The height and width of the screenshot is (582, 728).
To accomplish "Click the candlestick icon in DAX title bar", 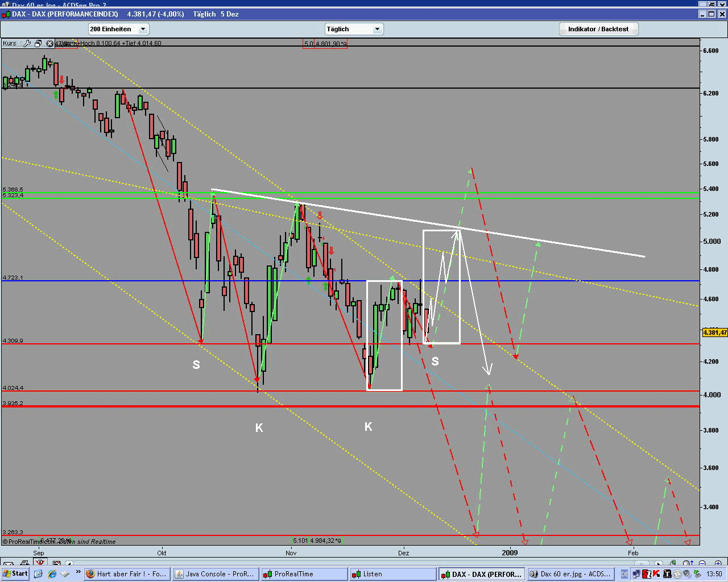I will (6, 14).
